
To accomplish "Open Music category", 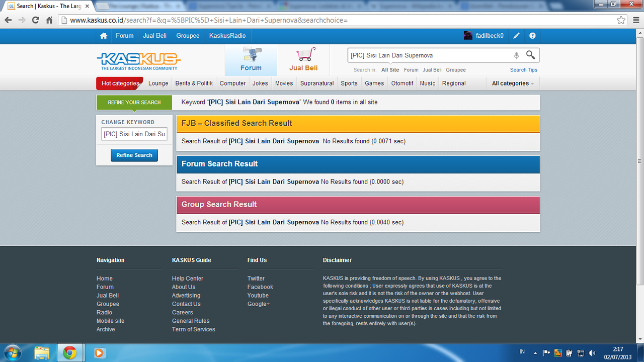I will (x=428, y=83).
